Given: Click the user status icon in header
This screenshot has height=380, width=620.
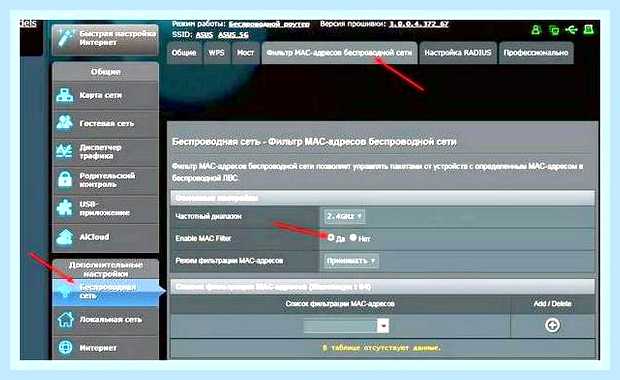Looking at the screenshot, I should tap(536, 30).
